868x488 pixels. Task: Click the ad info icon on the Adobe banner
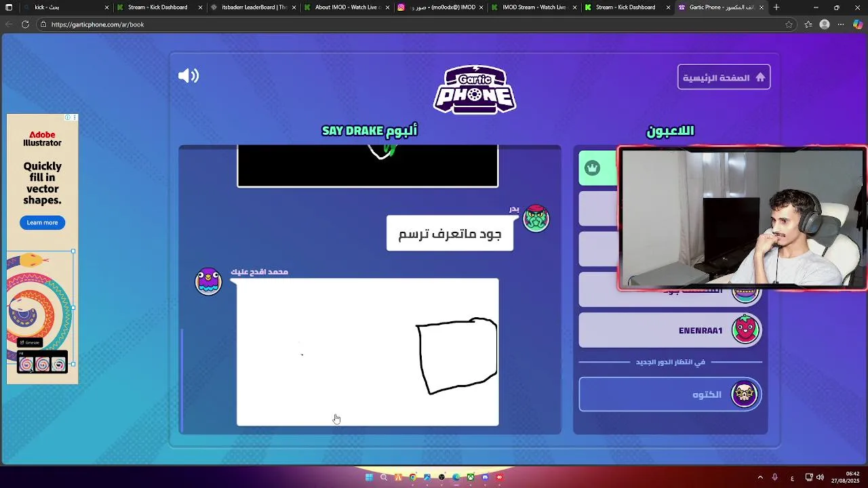(x=68, y=117)
